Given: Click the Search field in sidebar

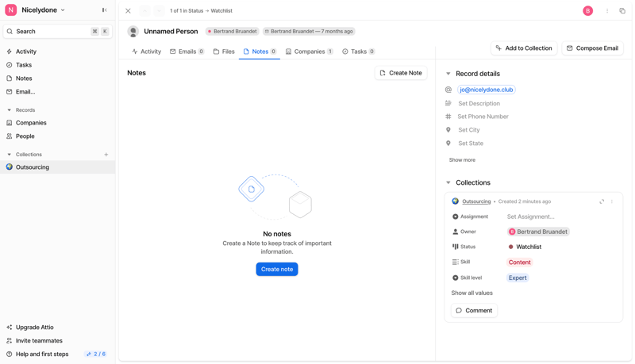Looking at the screenshot, I should click(57, 31).
